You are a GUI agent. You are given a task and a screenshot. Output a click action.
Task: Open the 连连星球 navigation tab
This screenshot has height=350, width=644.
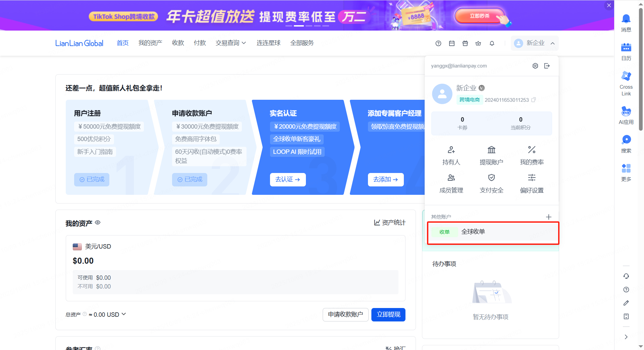click(x=268, y=43)
